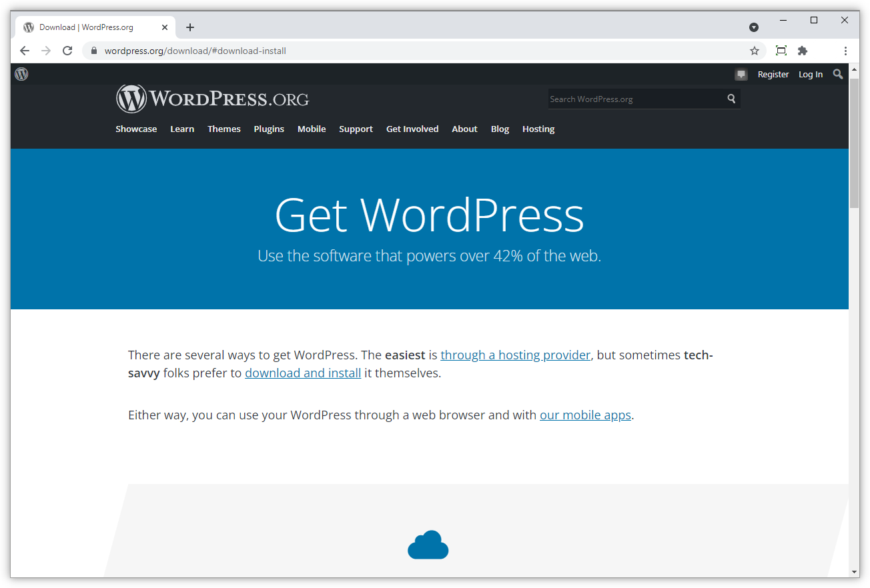Screen dimensions: 870x588
Task: Open the About menu item
Action: click(464, 129)
